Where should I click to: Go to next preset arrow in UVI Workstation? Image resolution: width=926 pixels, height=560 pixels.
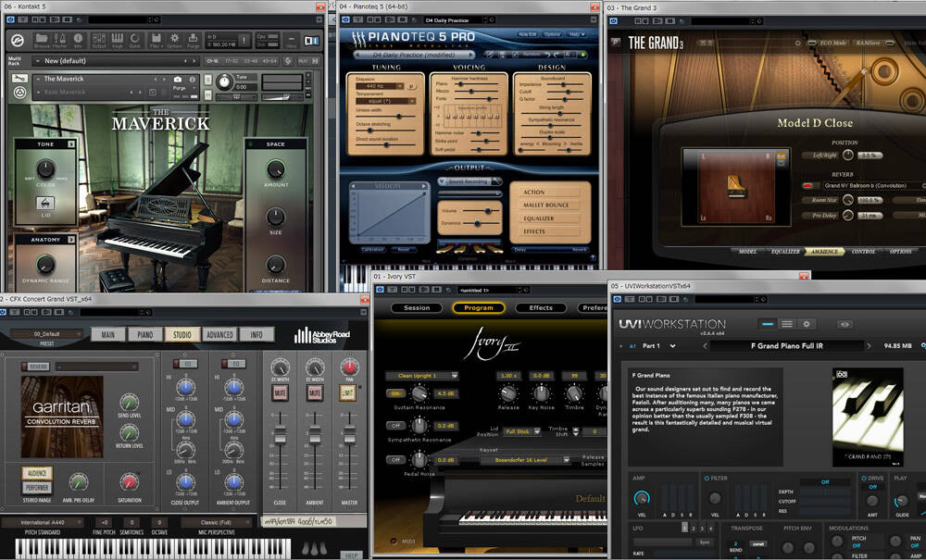point(869,346)
